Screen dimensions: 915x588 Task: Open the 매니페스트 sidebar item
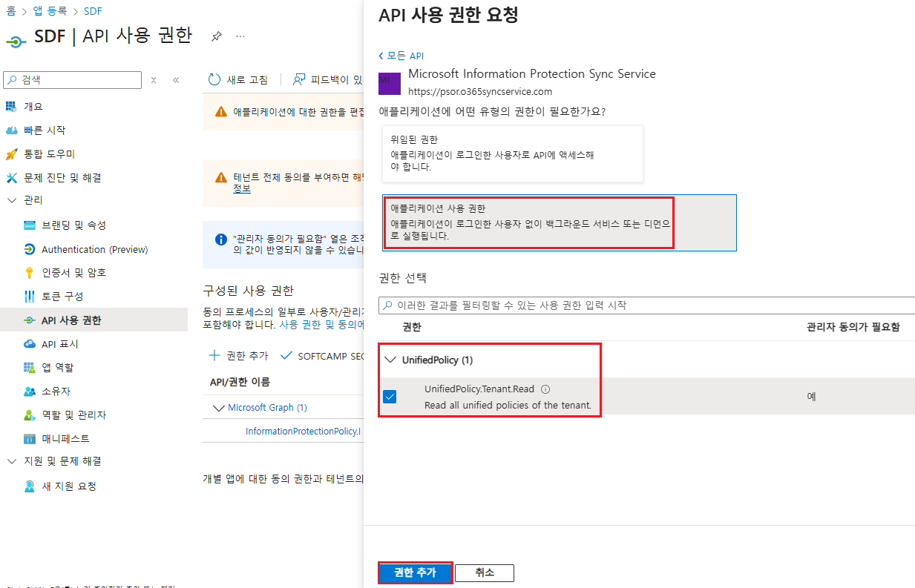pos(65,439)
